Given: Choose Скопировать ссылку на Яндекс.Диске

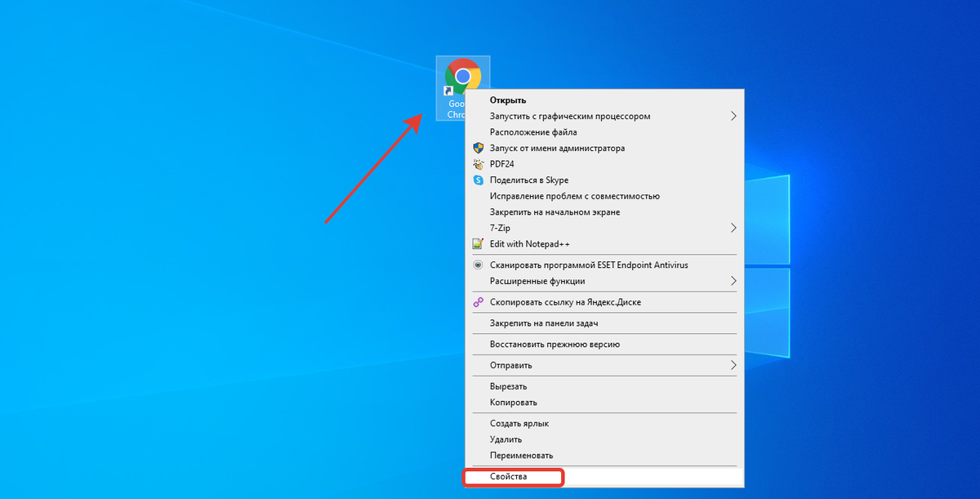Looking at the screenshot, I should click(604, 302).
